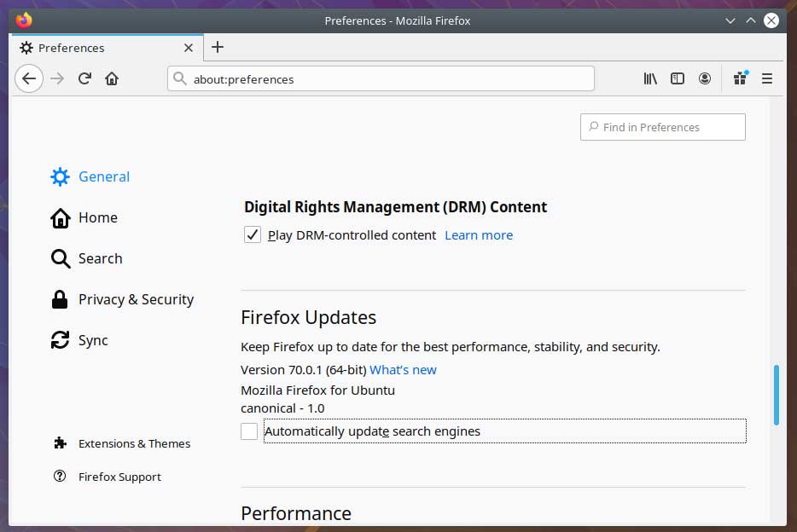This screenshot has height=532, width=797.
Task: Close the Preferences tab
Action: pyautogui.click(x=188, y=48)
